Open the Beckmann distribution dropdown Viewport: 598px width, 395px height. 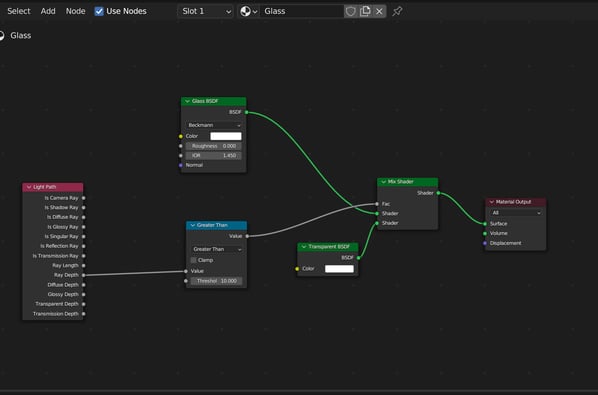[x=214, y=125]
